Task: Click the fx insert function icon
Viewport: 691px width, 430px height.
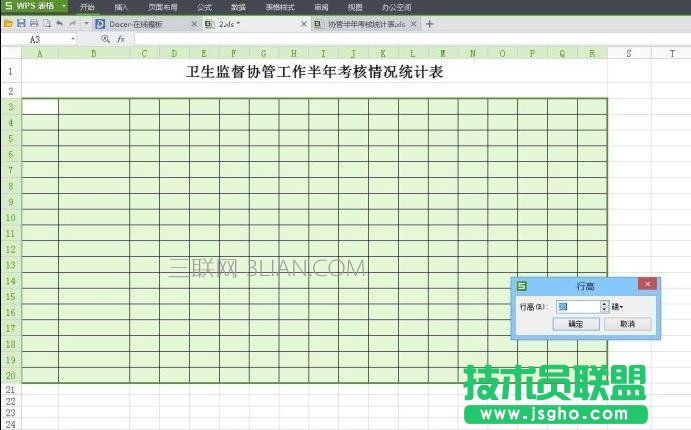Action: pos(121,39)
